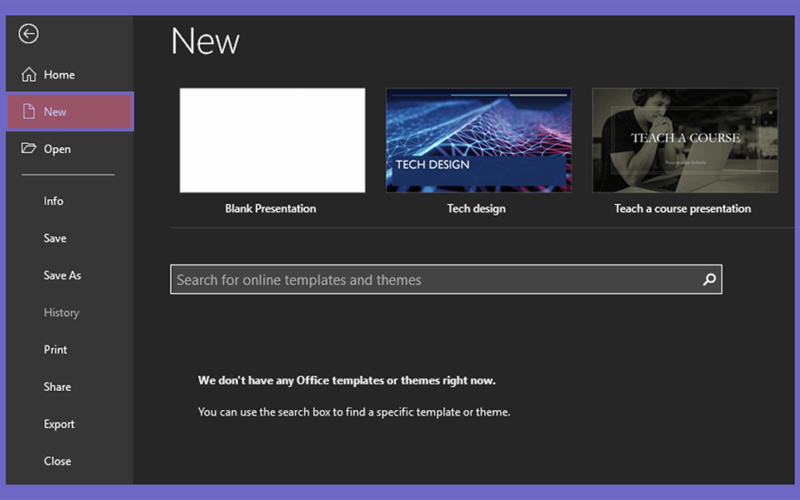Pick the Tech design template thumbnail
800x500 pixels.
(479, 140)
